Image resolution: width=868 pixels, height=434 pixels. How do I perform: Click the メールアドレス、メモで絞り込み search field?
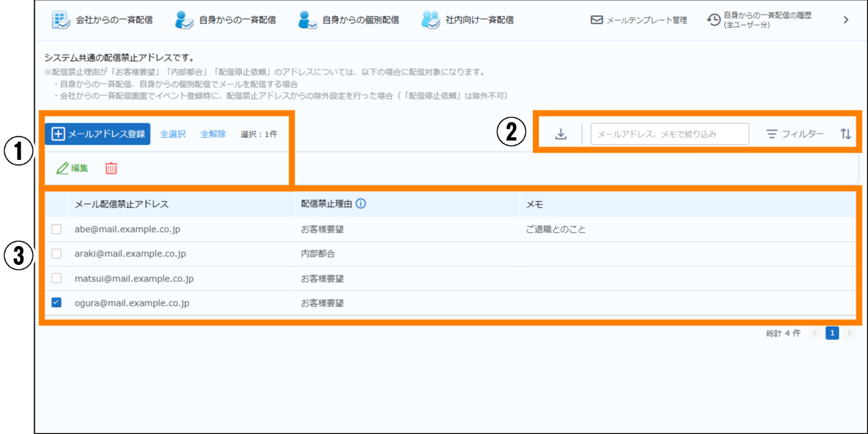669,134
